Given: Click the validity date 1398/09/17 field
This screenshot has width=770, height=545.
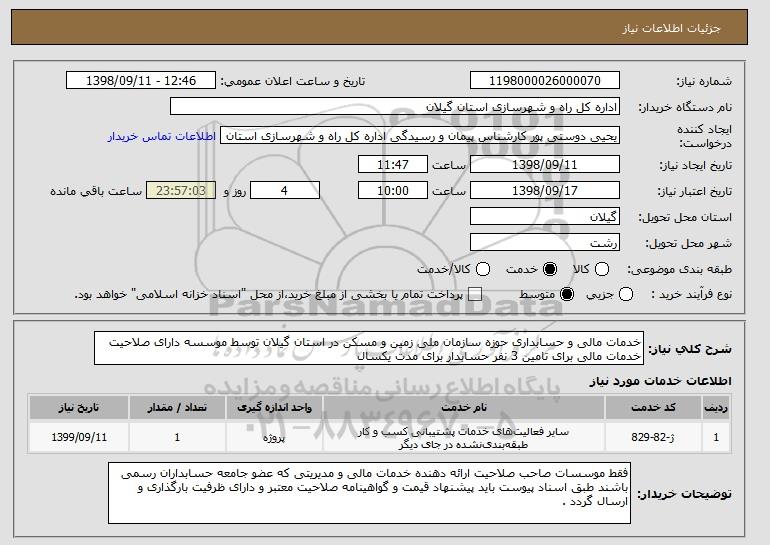Looking at the screenshot, I should tap(545, 191).
